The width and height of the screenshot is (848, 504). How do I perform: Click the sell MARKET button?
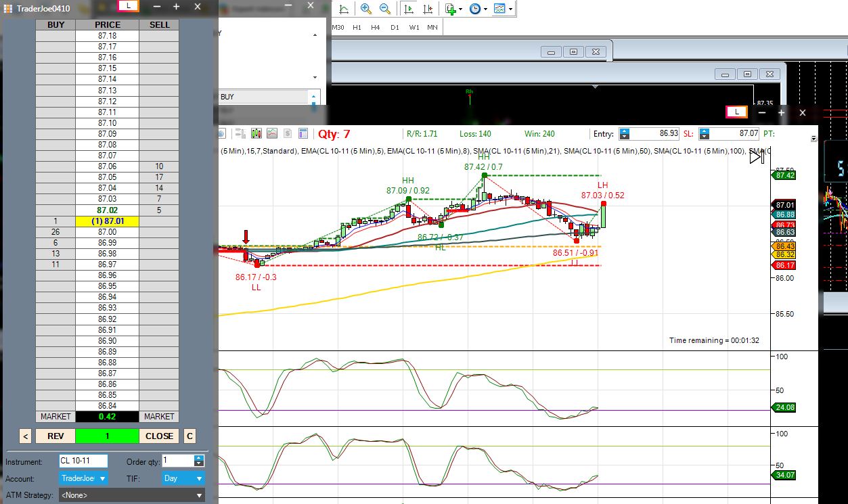click(159, 417)
